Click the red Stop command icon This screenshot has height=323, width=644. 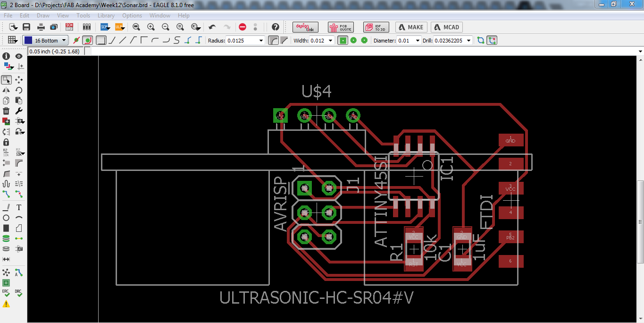pos(243,27)
